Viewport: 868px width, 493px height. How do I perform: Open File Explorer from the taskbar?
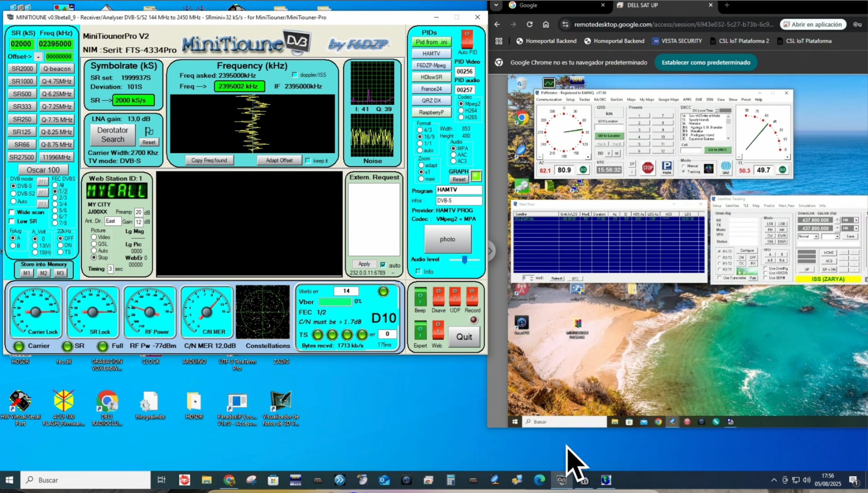(206, 480)
